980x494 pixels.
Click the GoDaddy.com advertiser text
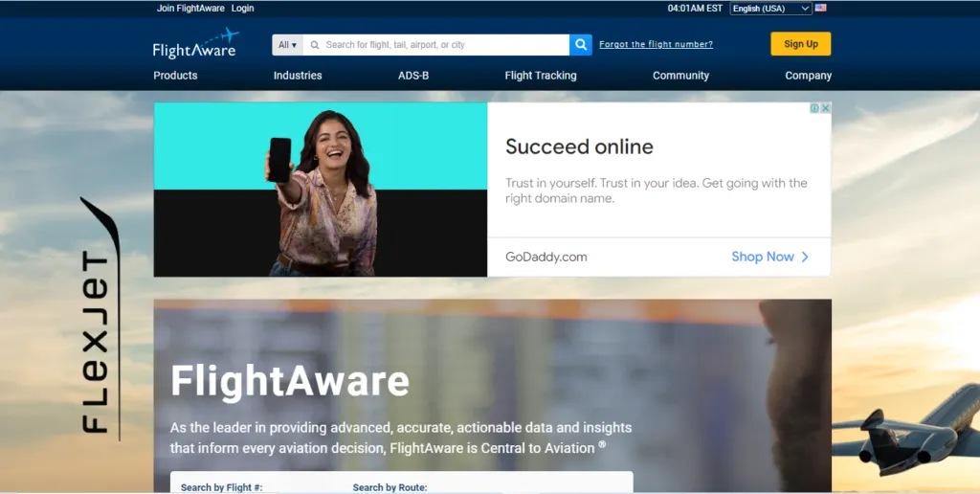(x=546, y=257)
